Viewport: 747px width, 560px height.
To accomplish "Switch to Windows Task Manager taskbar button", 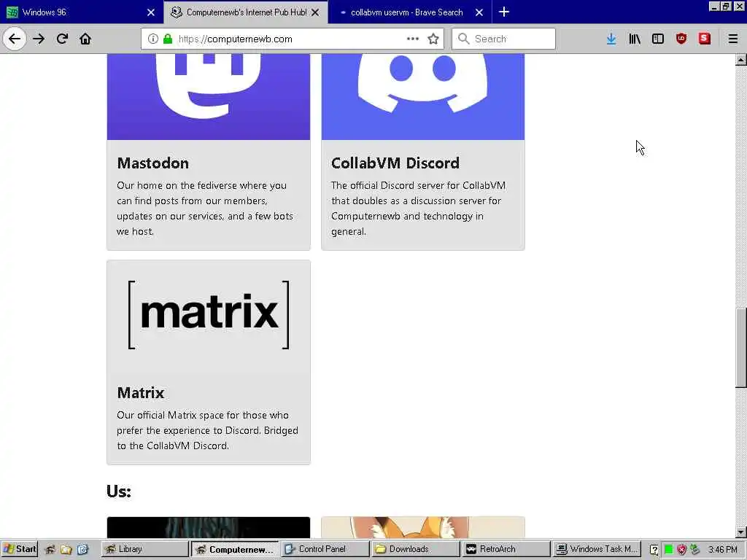I will (596, 549).
